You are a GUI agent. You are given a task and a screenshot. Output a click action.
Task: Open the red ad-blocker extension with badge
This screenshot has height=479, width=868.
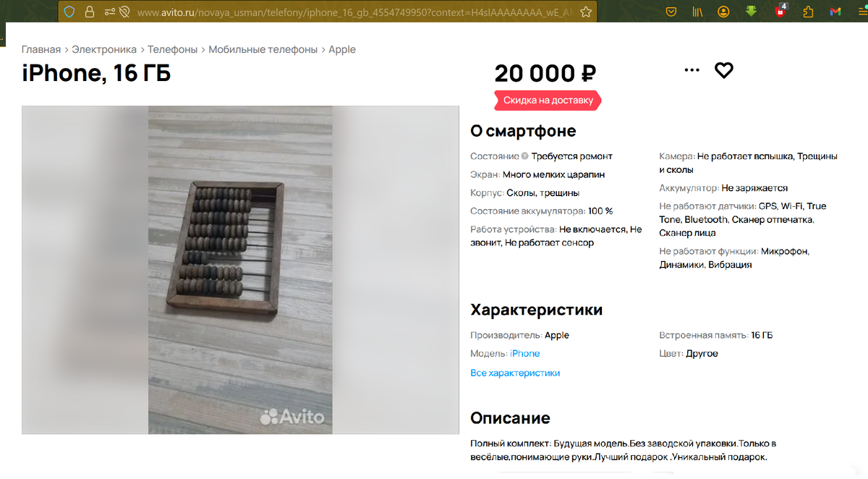point(780,11)
